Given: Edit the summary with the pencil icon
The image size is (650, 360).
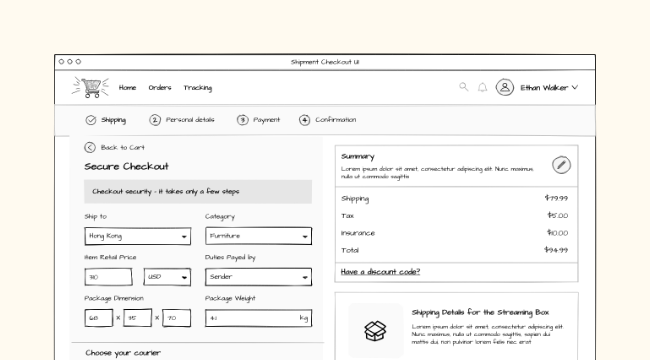Looking at the screenshot, I should click(x=561, y=165).
